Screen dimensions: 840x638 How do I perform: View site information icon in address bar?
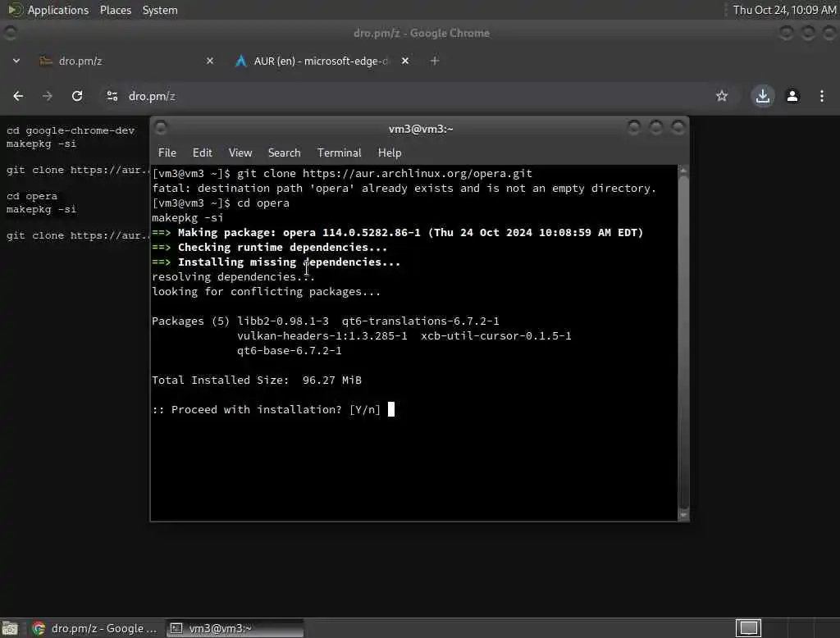click(112, 96)
